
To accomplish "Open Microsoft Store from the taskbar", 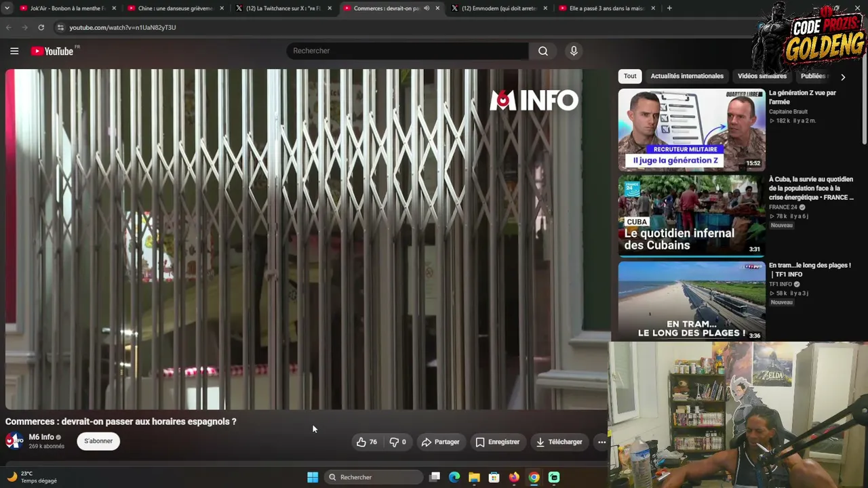I will tap(494, 477).
